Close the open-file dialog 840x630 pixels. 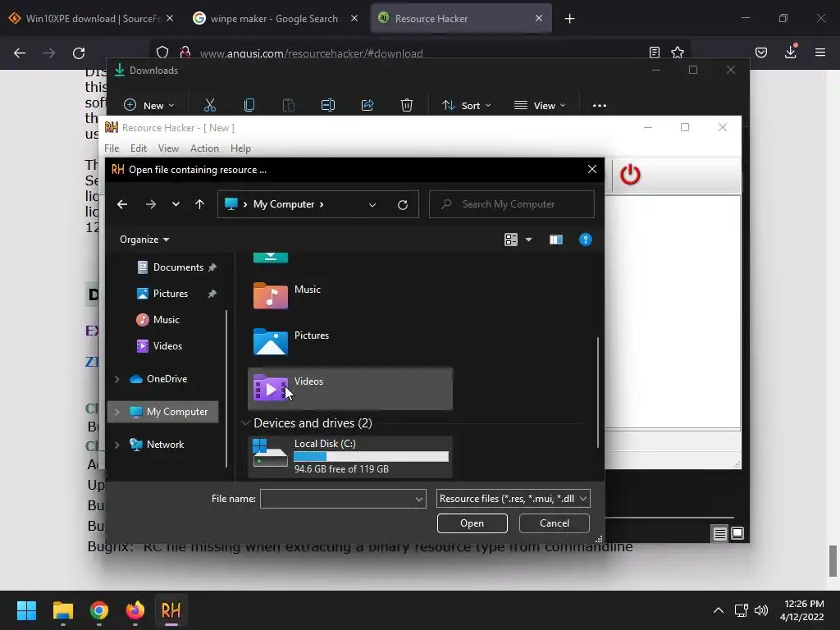tap(592, 169)
